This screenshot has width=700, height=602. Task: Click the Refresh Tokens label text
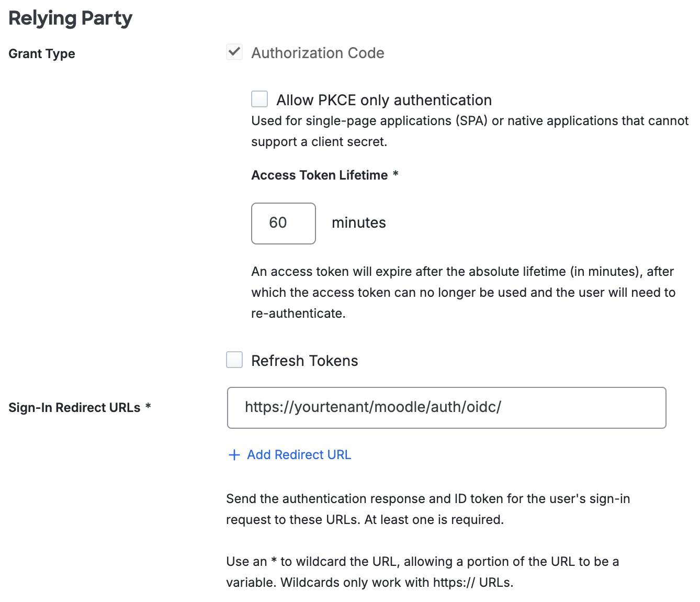305,360
